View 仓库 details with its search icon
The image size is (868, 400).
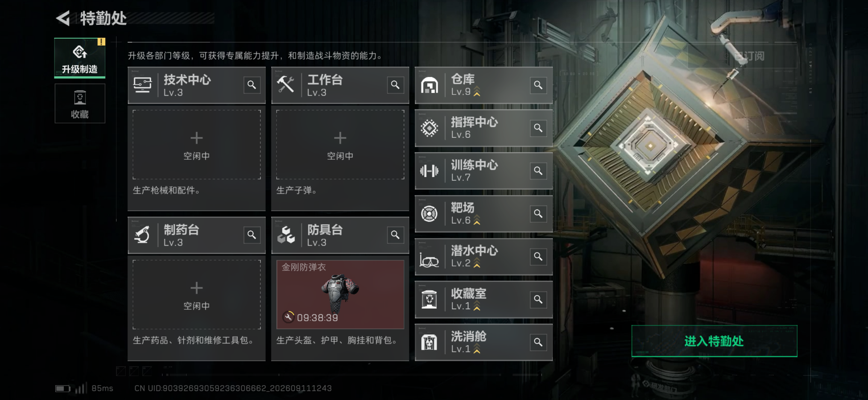point(538,85)
